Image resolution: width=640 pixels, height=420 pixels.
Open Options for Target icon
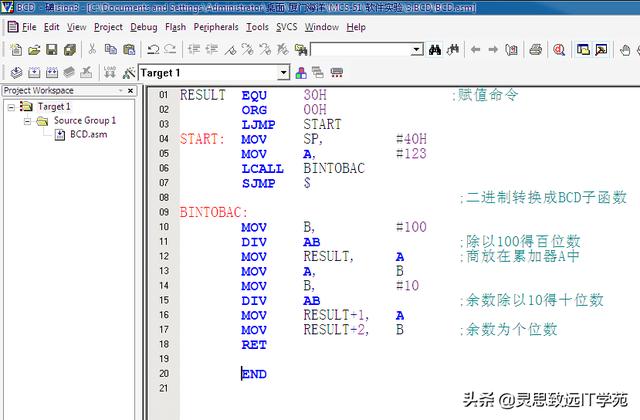pyautogui.click(x=129, y=73)
